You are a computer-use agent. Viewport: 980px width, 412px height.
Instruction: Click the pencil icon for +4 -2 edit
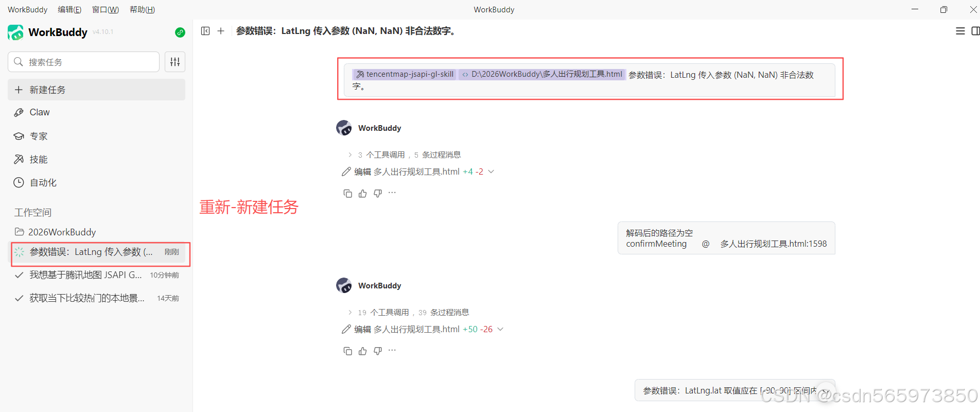346,171
